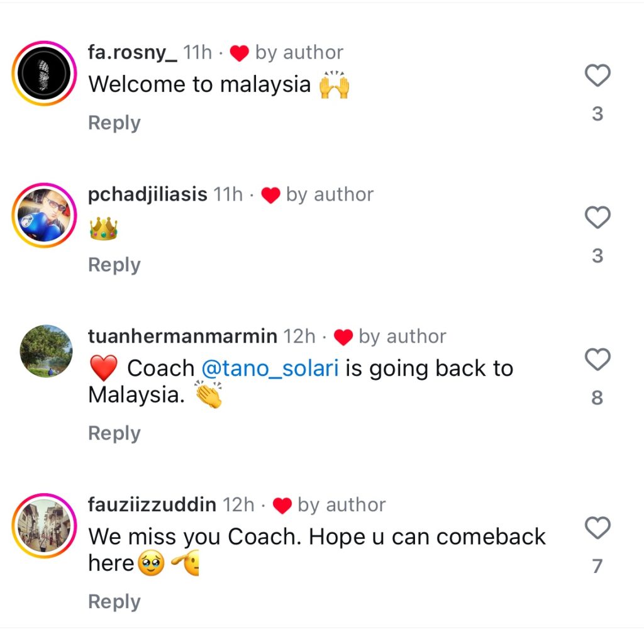This screenshot has height=644, width=644.
Task: View 7 likes on fauziizzuddin's comment
Action: click(597, 566)
